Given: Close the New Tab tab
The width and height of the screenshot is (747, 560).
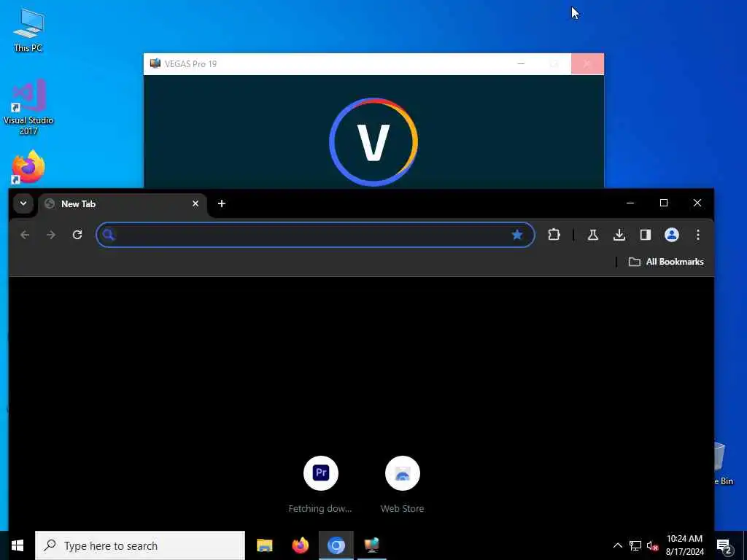Looking at the screenshot, I should point(196,204).
